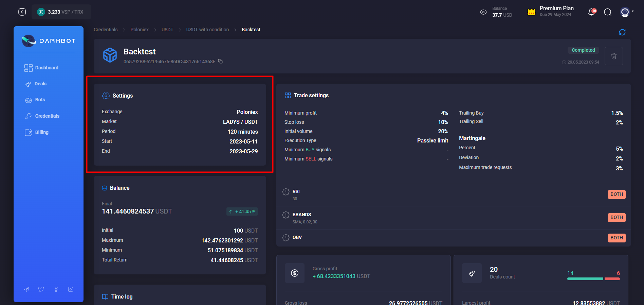Screen dimensions: 644x305
Task: Select the Passive limit execution type
Action: 433,140
